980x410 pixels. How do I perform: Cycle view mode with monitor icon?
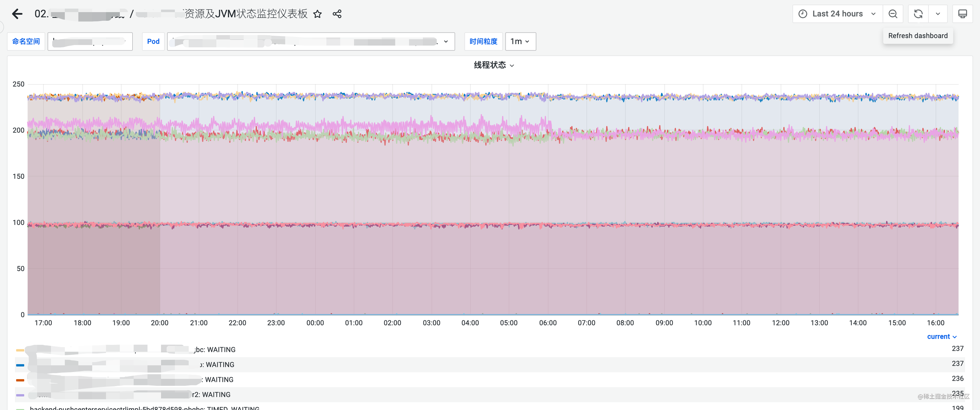tap(962, 14)
